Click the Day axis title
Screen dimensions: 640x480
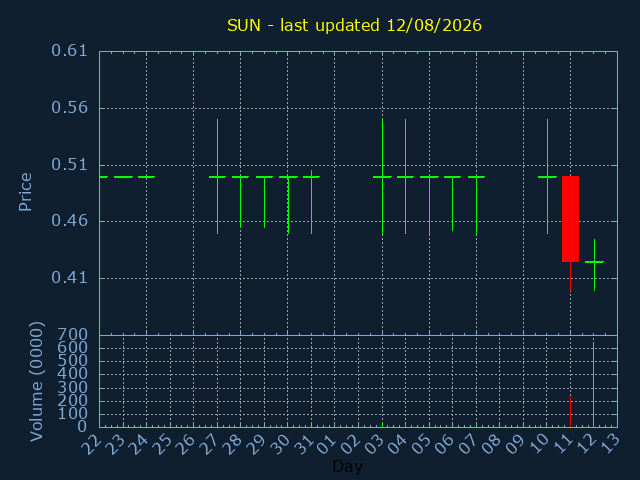point(347,466)
